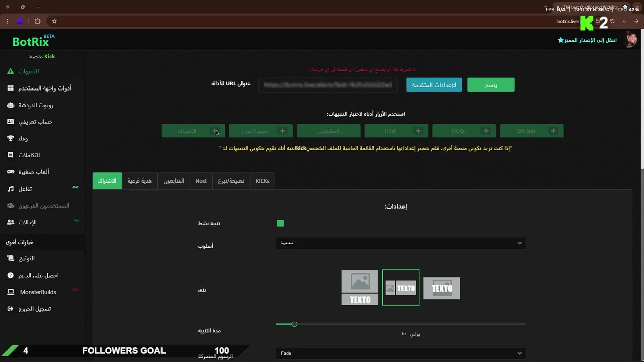
Task: Open MonsterBuilds laptop icon
Action: [10, 292]
